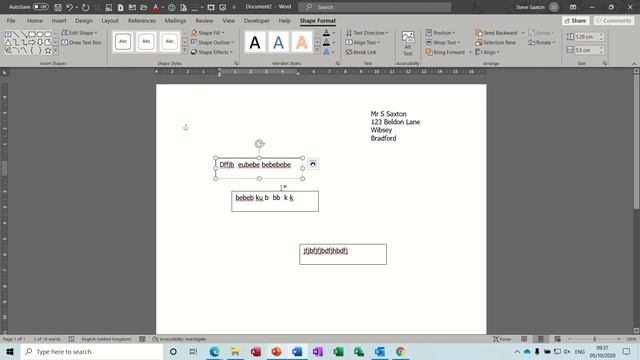Switch to the Mailings tab

pyautogui.click(x=176, y=21)
